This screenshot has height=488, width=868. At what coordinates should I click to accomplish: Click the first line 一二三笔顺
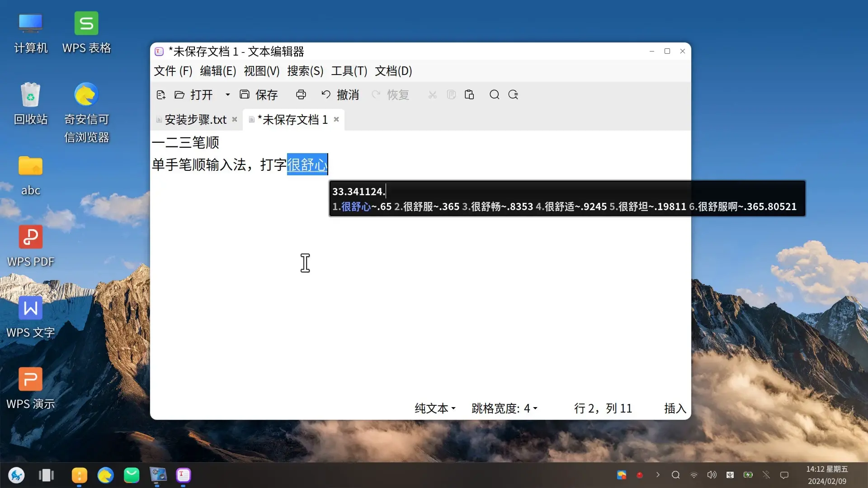[x=186, y=143]
